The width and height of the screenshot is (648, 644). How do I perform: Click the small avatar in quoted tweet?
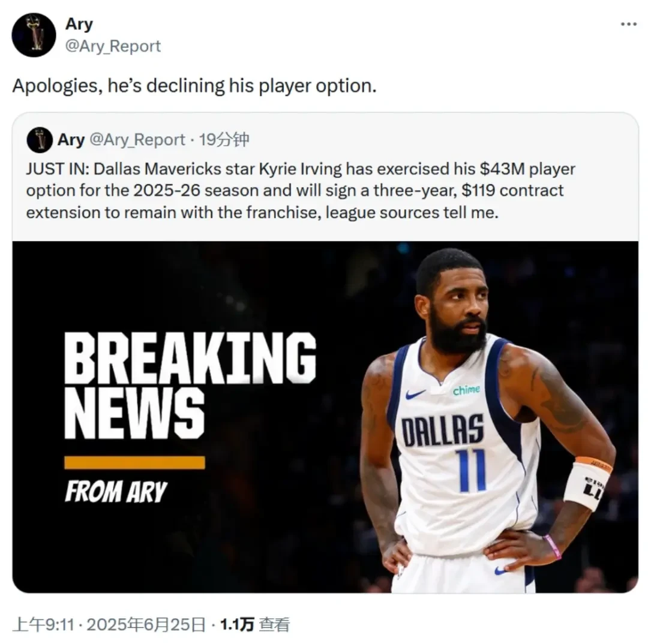point(39,140)
